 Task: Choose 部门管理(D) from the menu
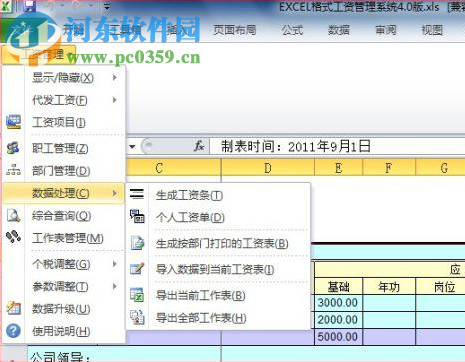tap(64, 171)
